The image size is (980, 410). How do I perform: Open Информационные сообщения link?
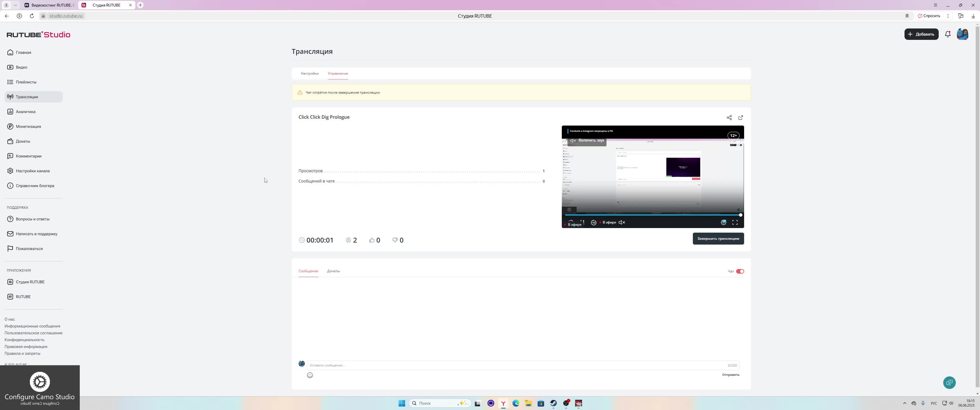[32, 326]
